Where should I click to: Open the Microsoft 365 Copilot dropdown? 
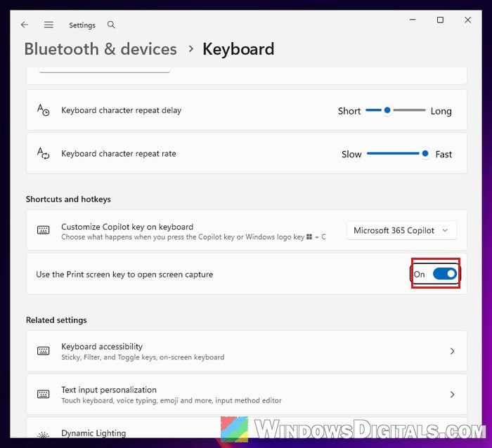401,230
